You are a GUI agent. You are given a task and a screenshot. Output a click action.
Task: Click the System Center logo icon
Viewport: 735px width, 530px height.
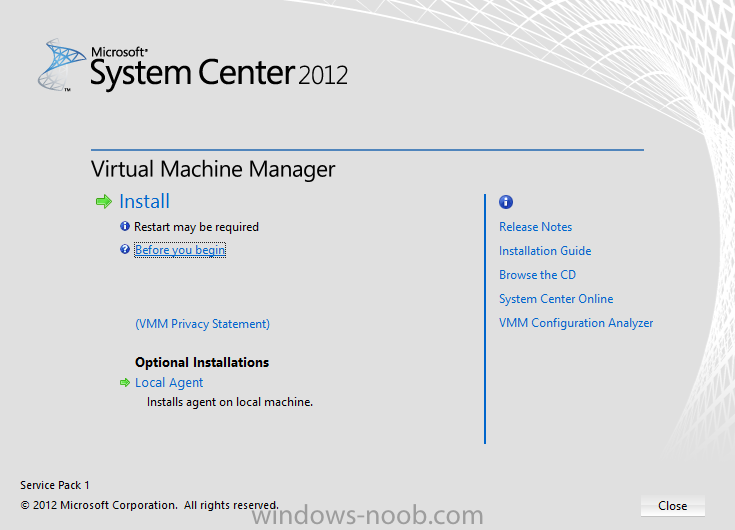(x=62, y=65)
